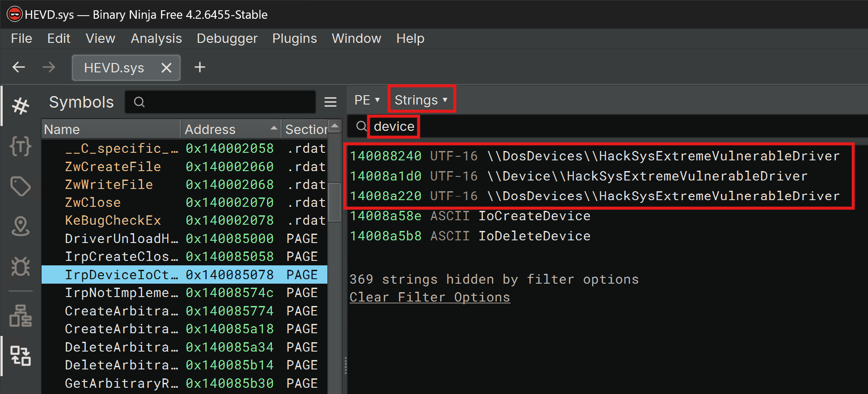Open the Symbols sidebar icon
Screen dimensions: 868x394
click(x=21, y=106)
